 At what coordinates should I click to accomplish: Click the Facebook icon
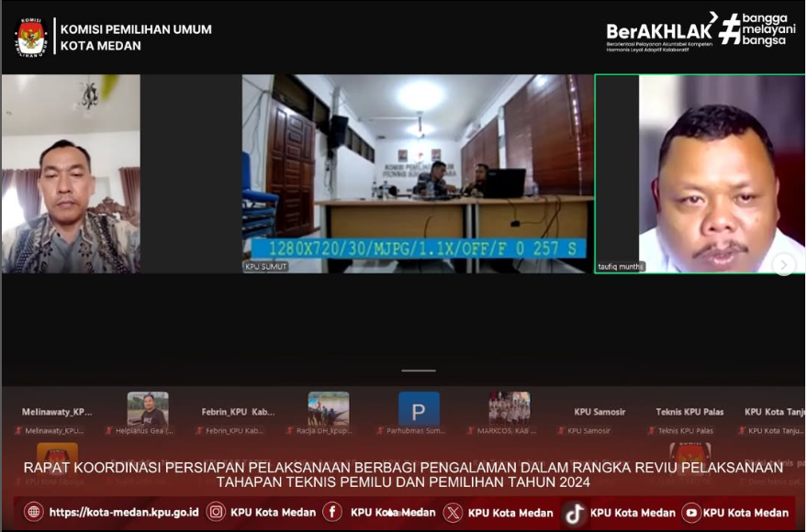(332, 512)
